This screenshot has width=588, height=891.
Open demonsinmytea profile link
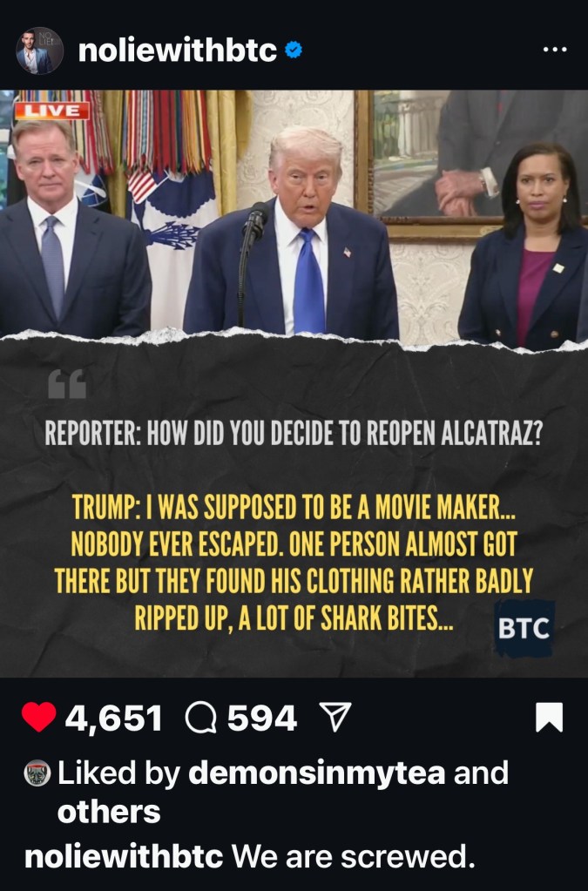coord(316,773)
